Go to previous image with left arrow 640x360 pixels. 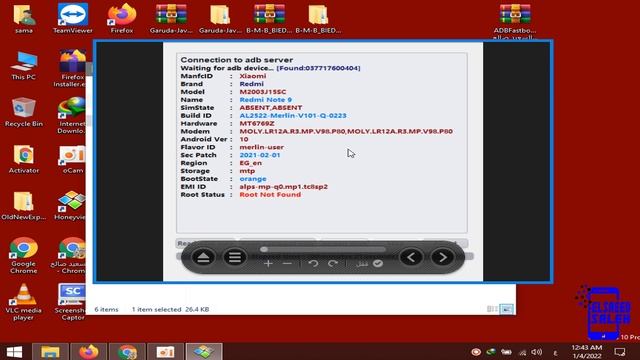pyautogui.click(x=411, y=258)
